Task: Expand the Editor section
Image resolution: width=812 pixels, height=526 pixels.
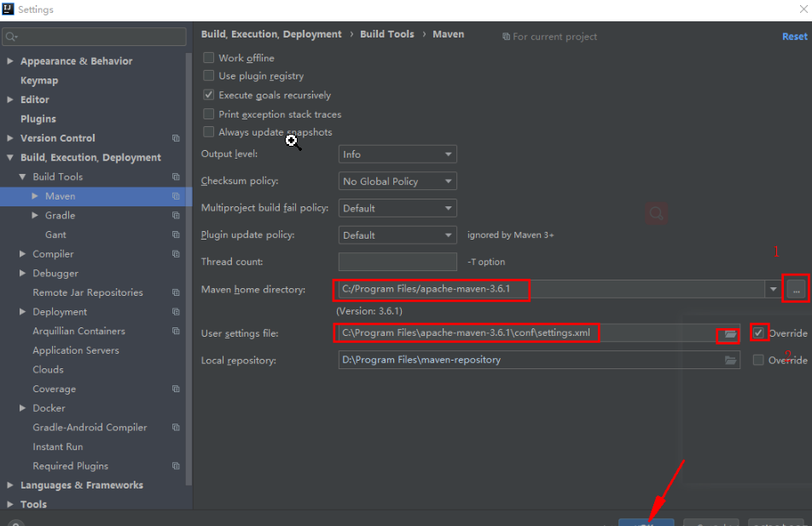Action: (10, 100)
